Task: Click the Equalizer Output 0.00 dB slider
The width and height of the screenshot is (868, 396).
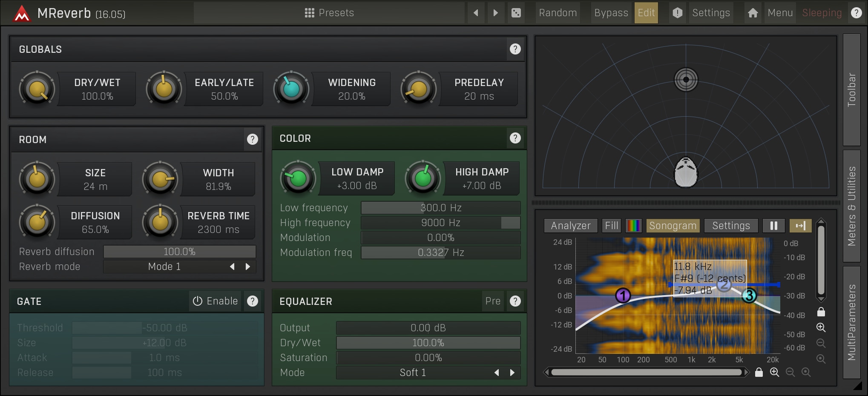Action: (428, 328)
